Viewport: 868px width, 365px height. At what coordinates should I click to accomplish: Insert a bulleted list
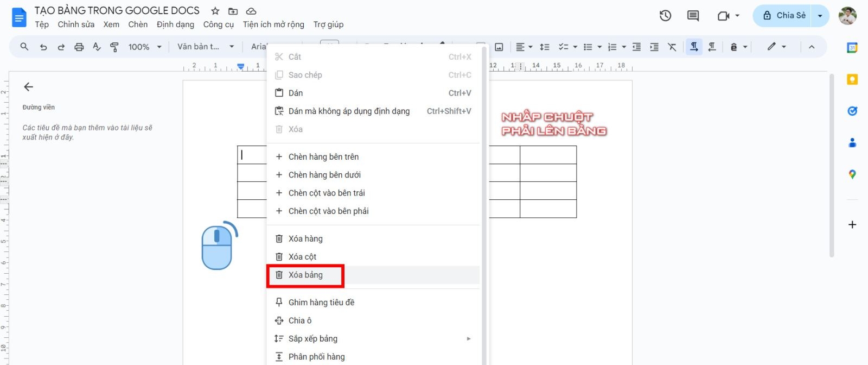588,47
